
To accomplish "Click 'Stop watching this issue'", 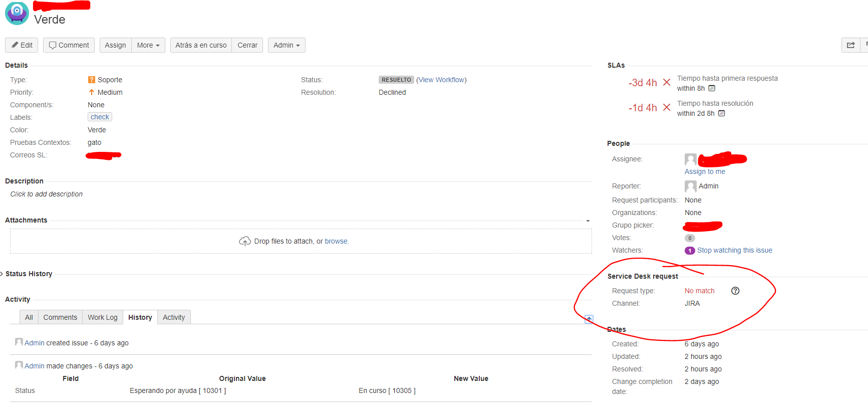I will [735, 250].
